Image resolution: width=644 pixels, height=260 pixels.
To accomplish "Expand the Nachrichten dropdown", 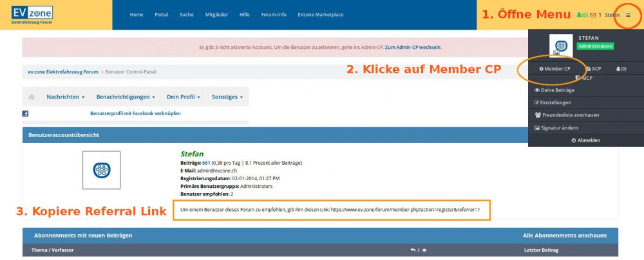I will [66, 97].
